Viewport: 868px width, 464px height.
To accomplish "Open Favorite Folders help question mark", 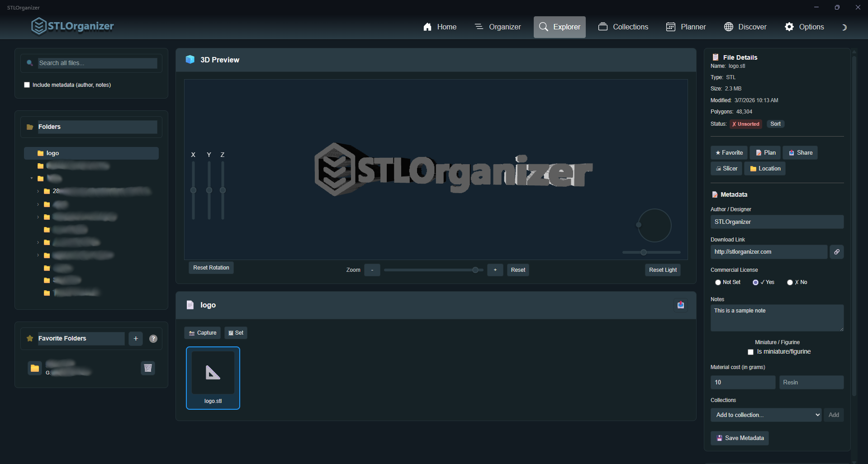I will [153, 339].
